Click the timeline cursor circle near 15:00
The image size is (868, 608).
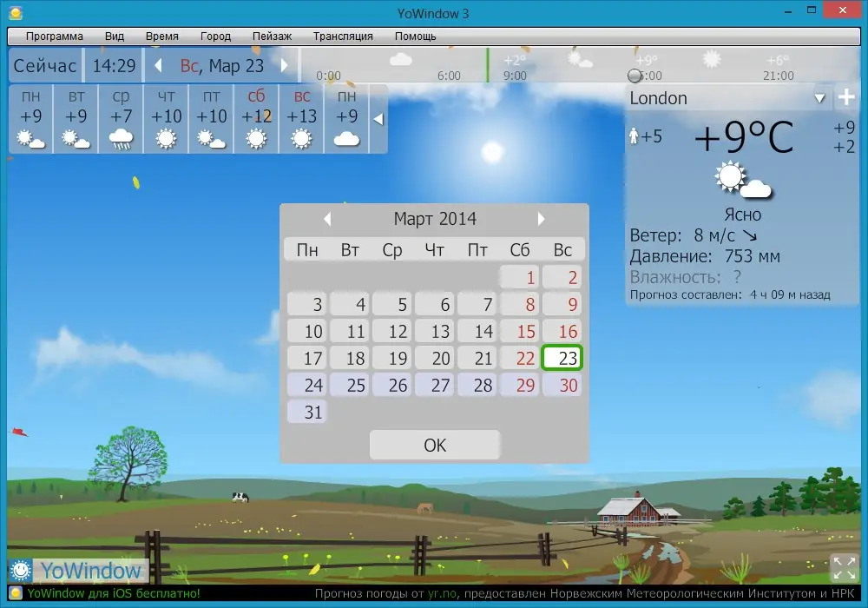pos(635,76)
